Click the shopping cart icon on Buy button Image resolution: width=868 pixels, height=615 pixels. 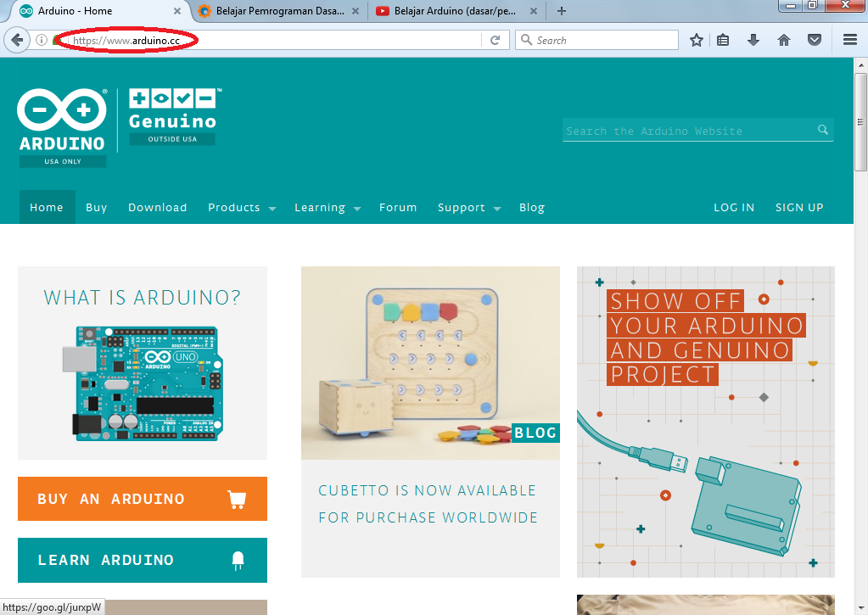pyautogui.click(x=237, y=499)
